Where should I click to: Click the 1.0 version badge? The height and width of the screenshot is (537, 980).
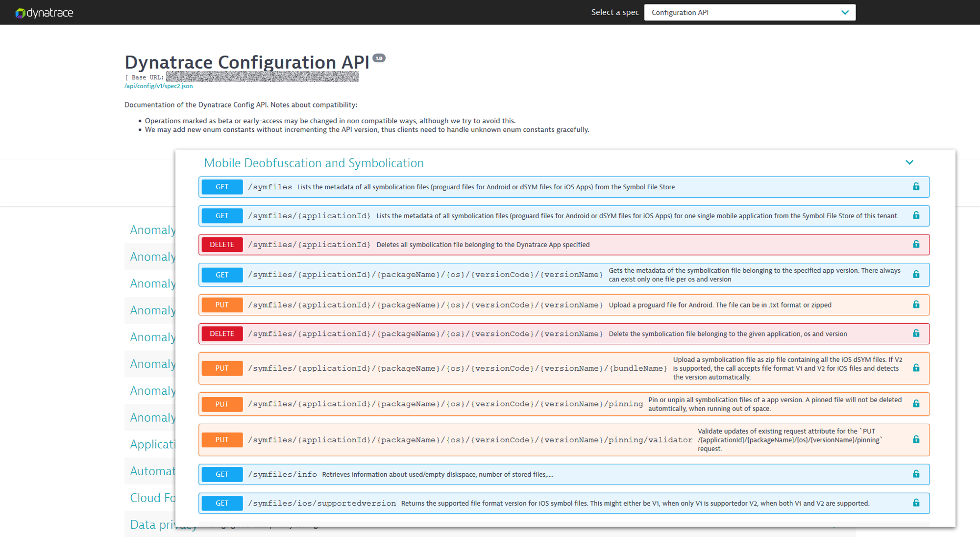point(379,58)
